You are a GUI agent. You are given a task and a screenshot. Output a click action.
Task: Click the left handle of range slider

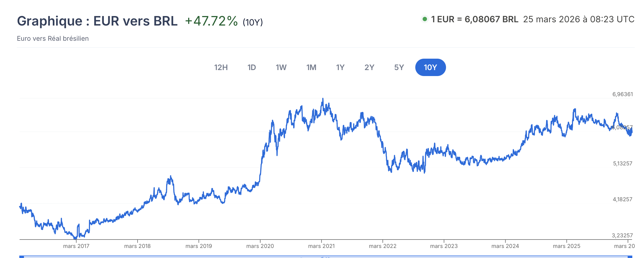click(x=22, y=256)
